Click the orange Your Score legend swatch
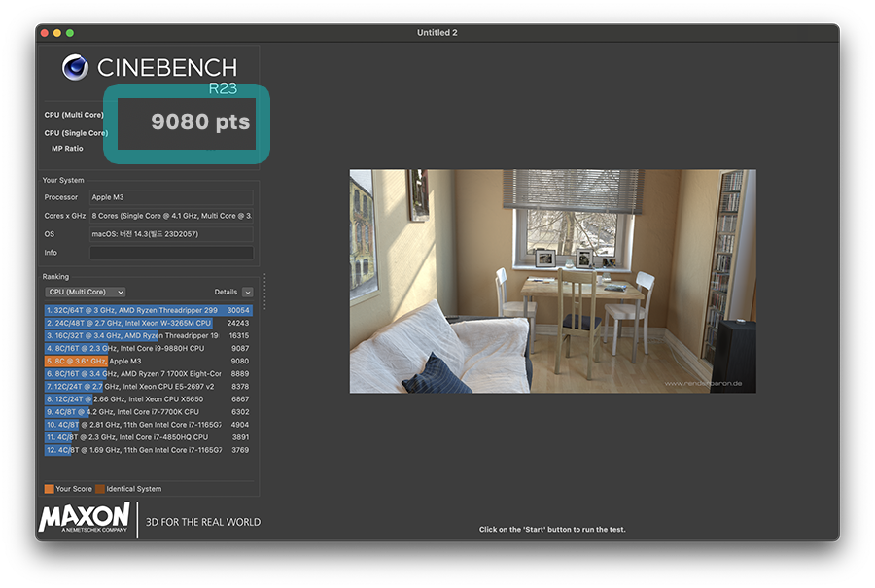 [x=50, y=489]
